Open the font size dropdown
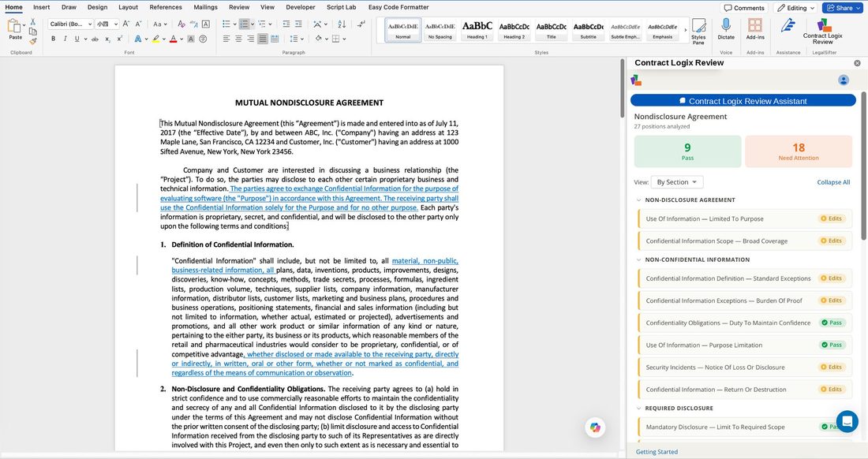 click(107, 24)
